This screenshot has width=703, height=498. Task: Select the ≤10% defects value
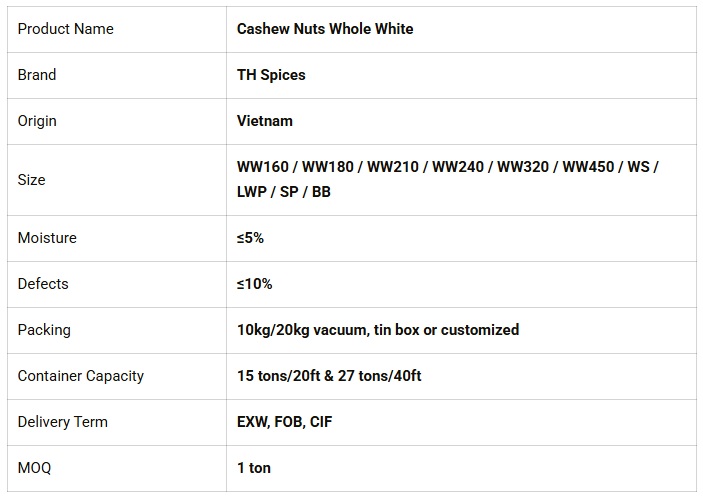254,284
